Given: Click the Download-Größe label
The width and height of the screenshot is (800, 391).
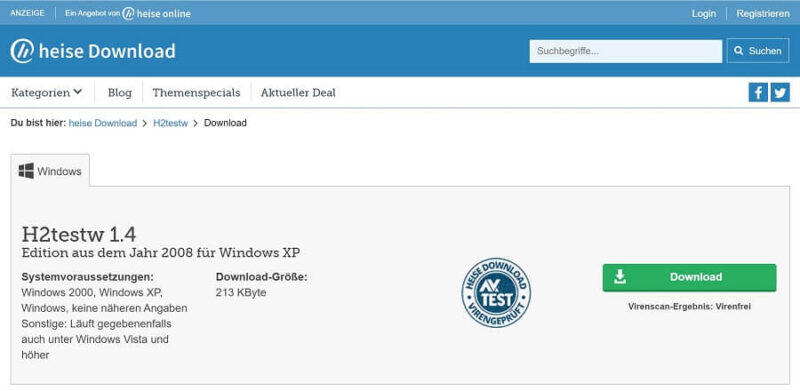Looking at the screenshot, I should [262, 277].
